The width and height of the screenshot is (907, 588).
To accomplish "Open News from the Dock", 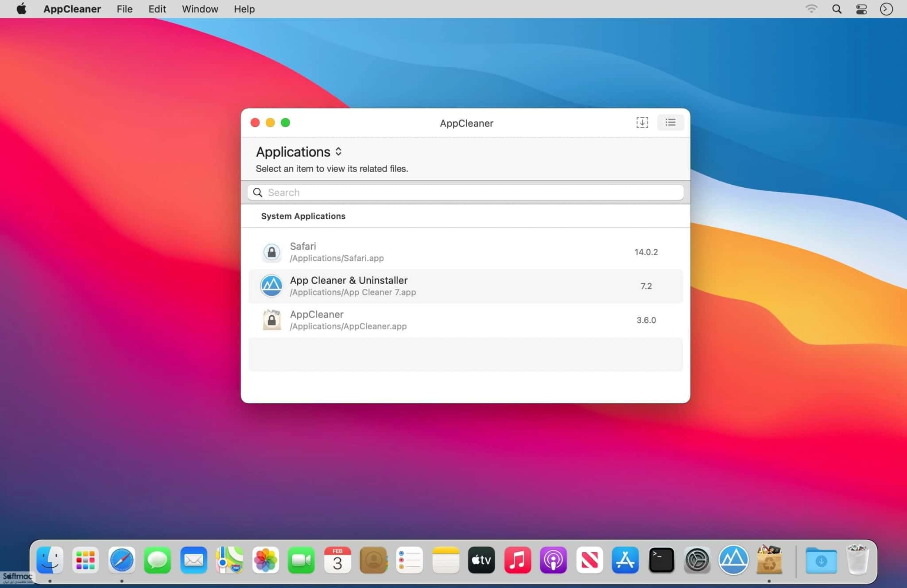I will coord(589,560).
